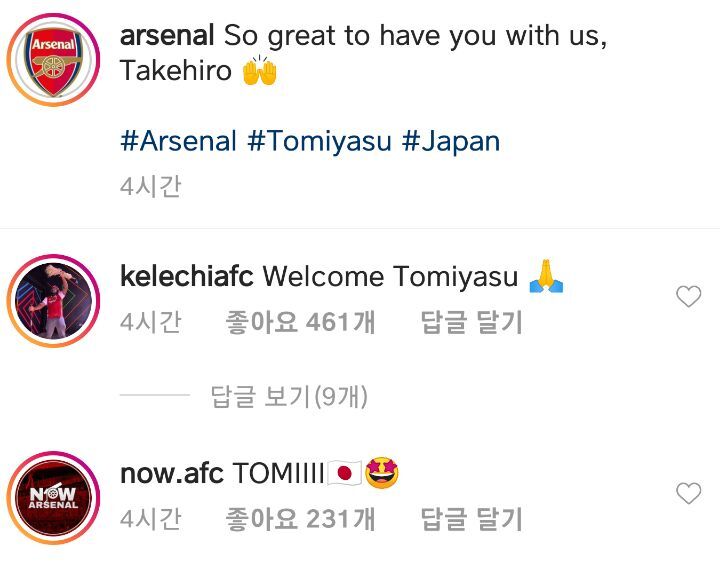Like kelechiafc's comment with the heart
The image size is (720, 569).
tap(688, 296)
